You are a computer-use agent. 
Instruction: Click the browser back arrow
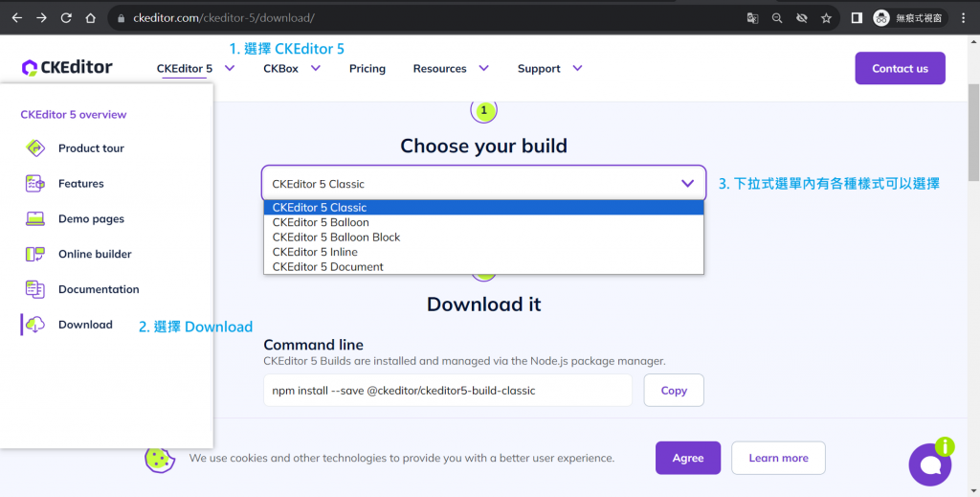coord(17,18)
